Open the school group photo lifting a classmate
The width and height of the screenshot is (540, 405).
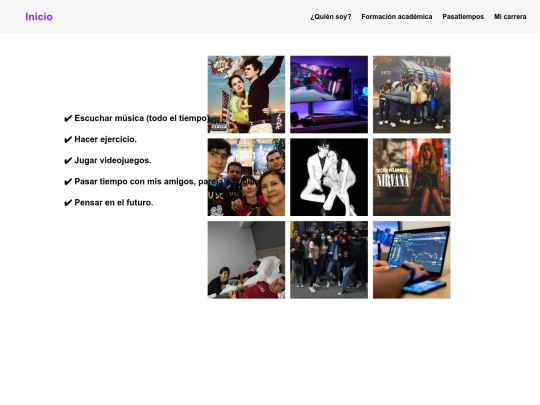point(412,94)
